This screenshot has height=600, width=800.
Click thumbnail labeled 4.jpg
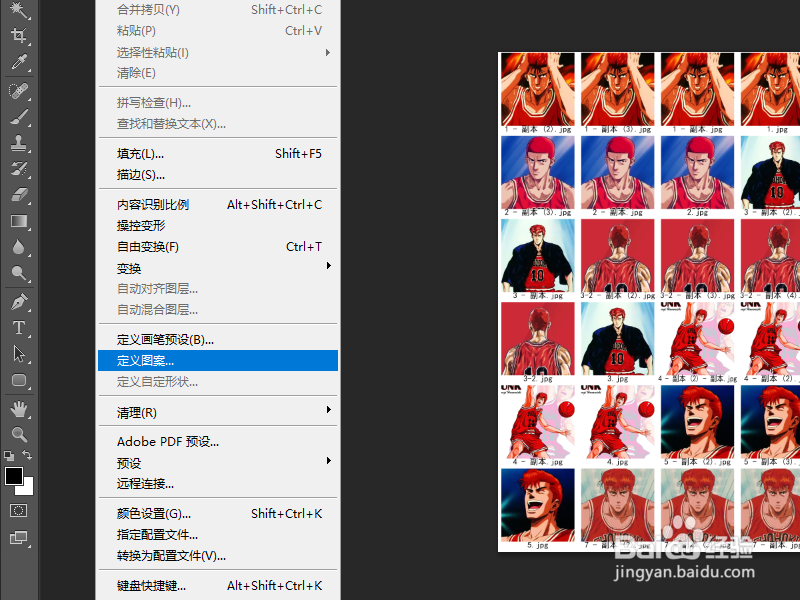click(x=617, y=422)
